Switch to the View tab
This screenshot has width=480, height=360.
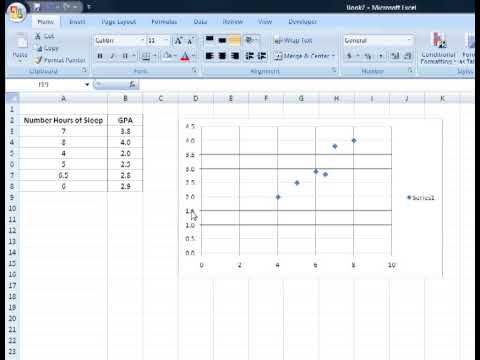pyautogui.click(x=265, y=22)
